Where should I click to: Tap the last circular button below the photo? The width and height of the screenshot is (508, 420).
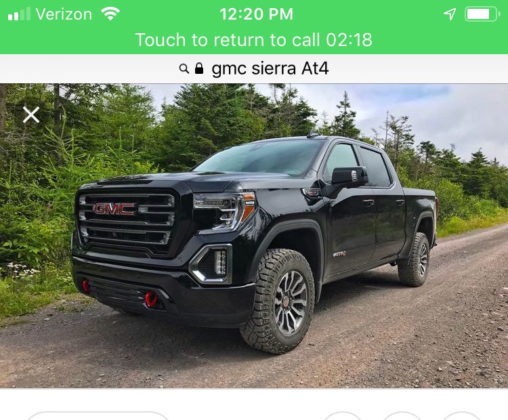click(x=461, y=416)
